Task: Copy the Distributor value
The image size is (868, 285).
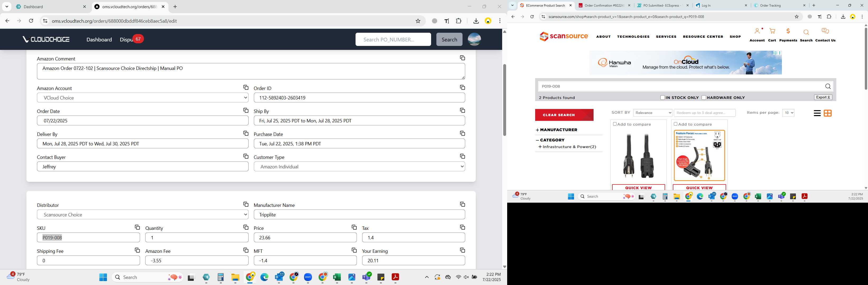Action: pyautogui.click(x=246, y=204)
